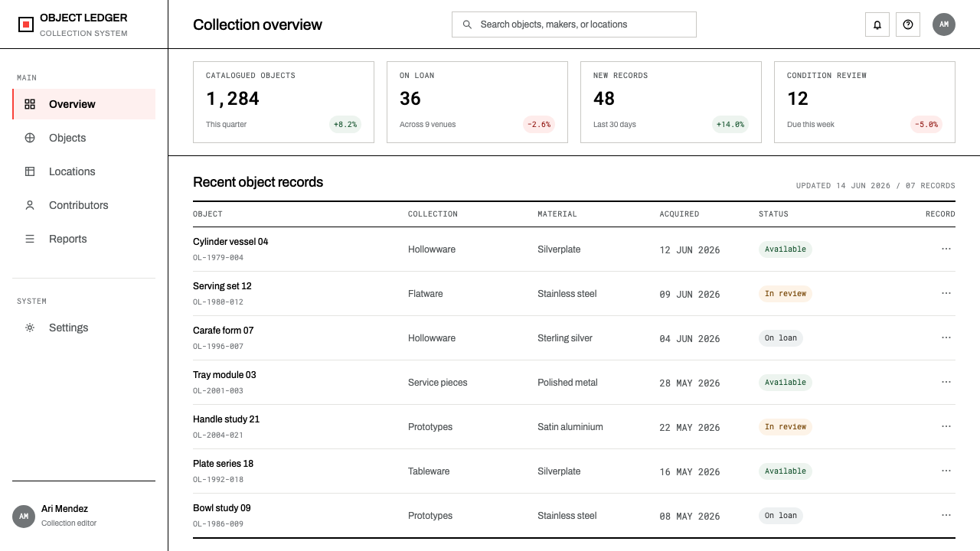Open row menu for Cylinder vessel 04
The image size is (980, 551).
tap(946, 249)
